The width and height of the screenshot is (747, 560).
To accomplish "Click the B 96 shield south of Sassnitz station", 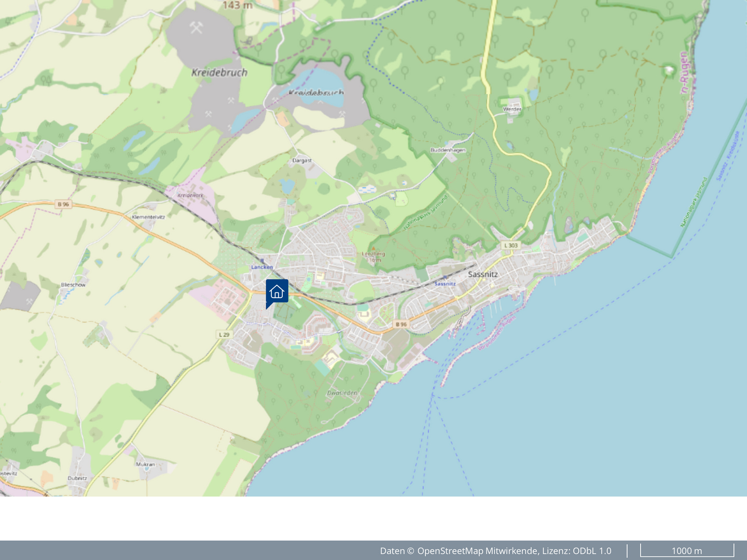I will [401, 324].
